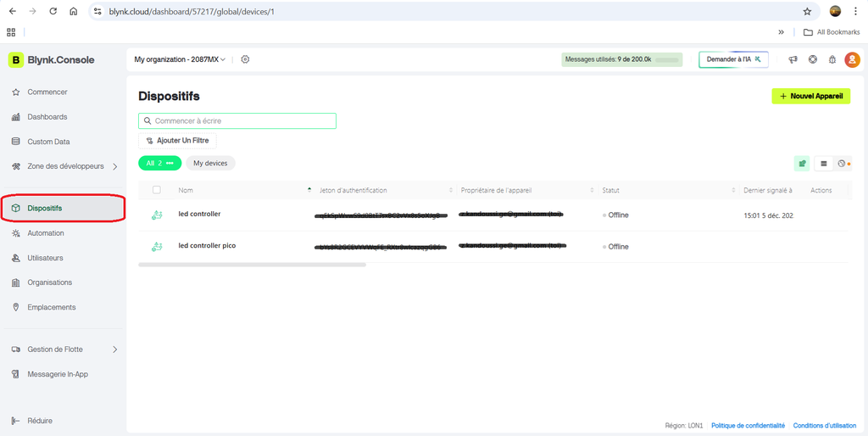Click the Messagerie In-App icon
The height and width of the screenshot is (436, 868).
15,374
